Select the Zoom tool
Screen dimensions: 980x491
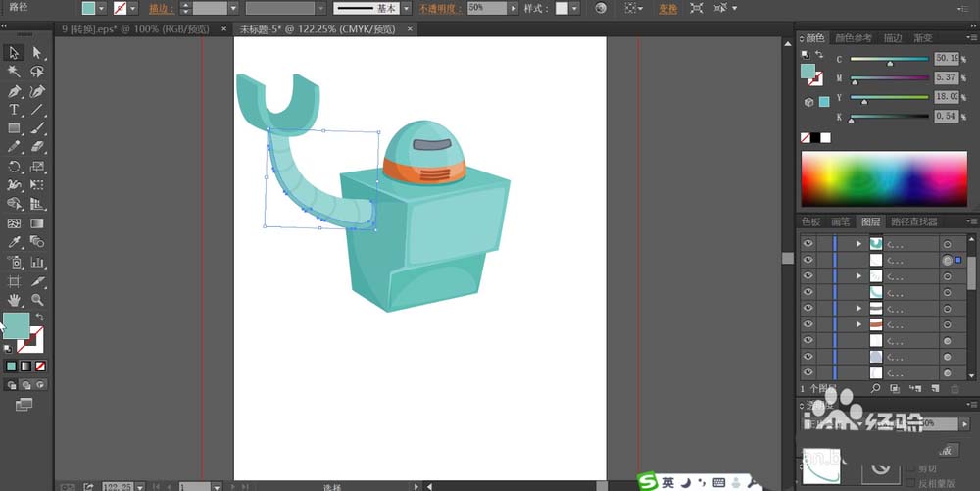tap(37, 299)
